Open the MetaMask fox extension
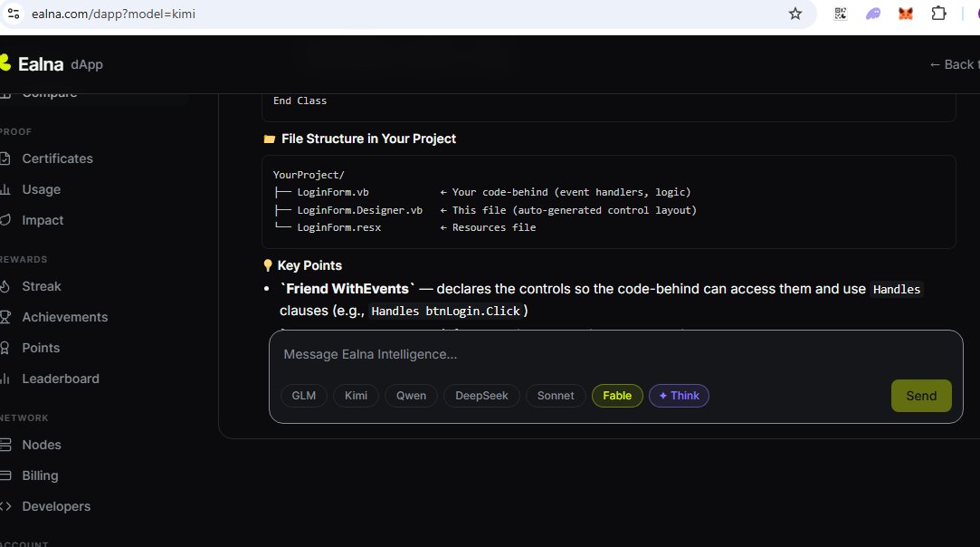This screenshot has width=980, height=547. [906, 14]
